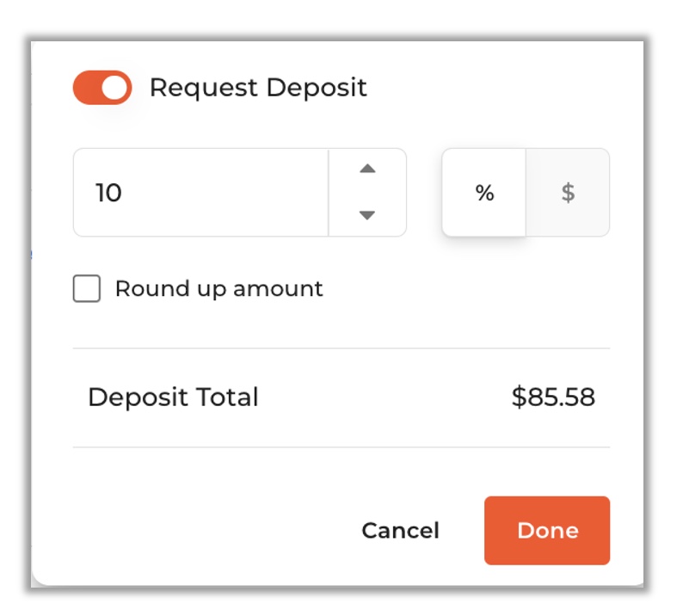683x616 pixels.
Task: Choose the active percent sign option
Action: 484,193
